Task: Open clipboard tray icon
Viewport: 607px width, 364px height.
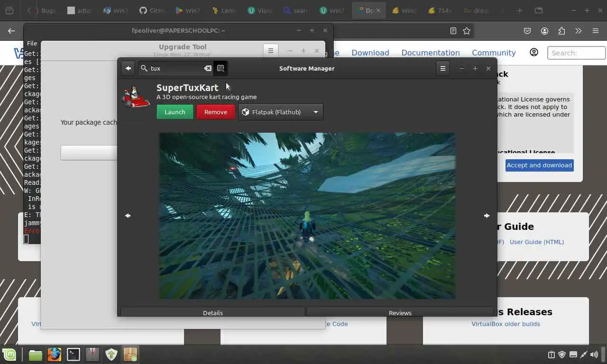Action: tap(551, 355)
